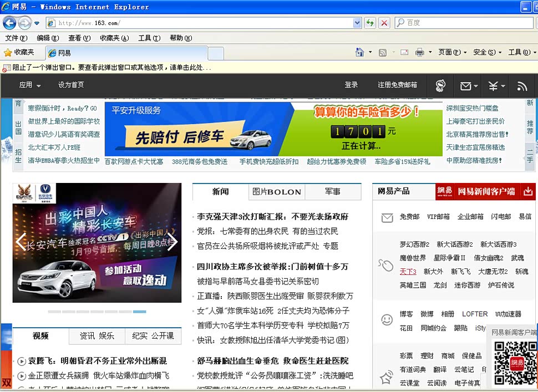
Task: Select the 网易 browser tab
Action: point(126,53)
